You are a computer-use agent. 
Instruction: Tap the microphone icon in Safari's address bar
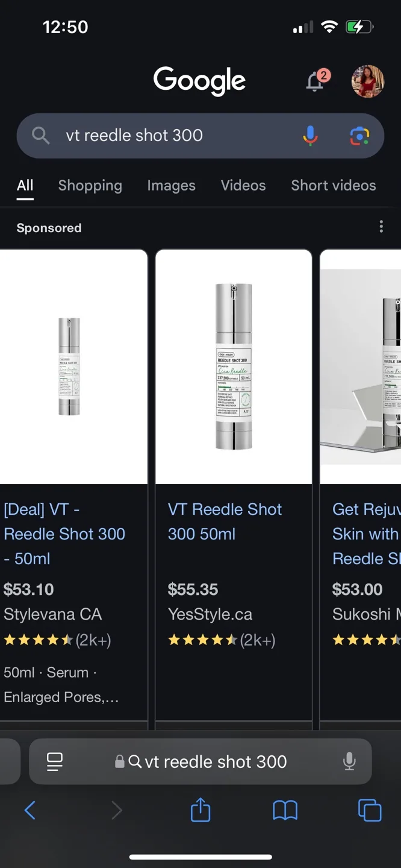pos(350,762)
